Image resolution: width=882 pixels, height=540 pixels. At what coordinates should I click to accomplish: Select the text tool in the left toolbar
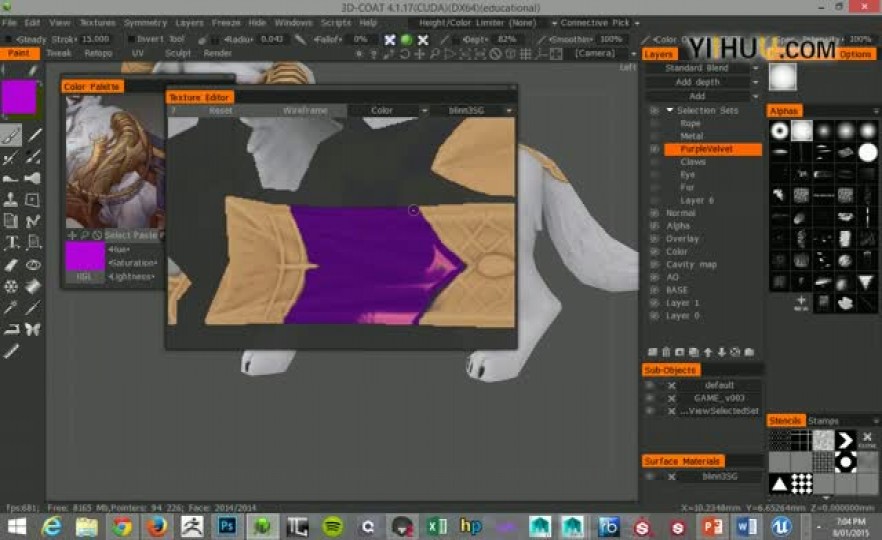[x=11, y=242]
